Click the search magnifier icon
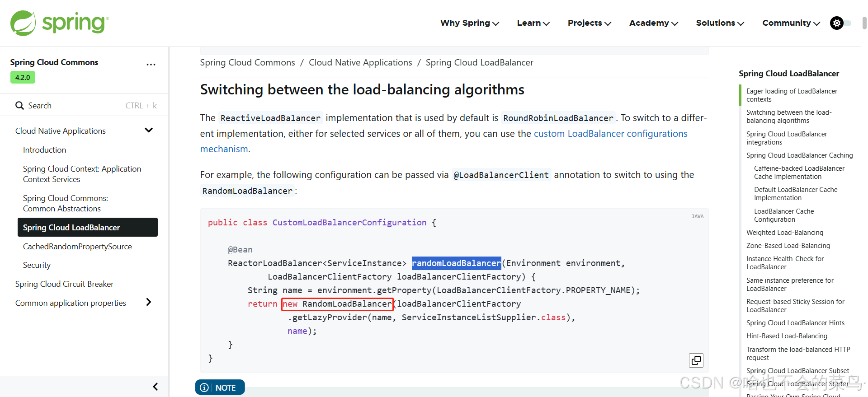This screenshot has height=397, width=868. point(19,105)
